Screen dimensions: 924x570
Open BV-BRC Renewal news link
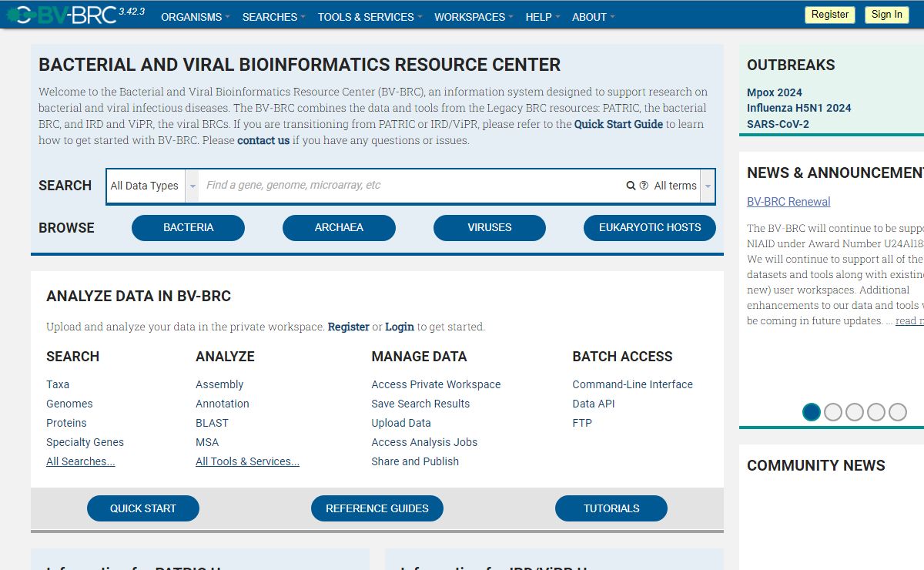click(788, 202)
